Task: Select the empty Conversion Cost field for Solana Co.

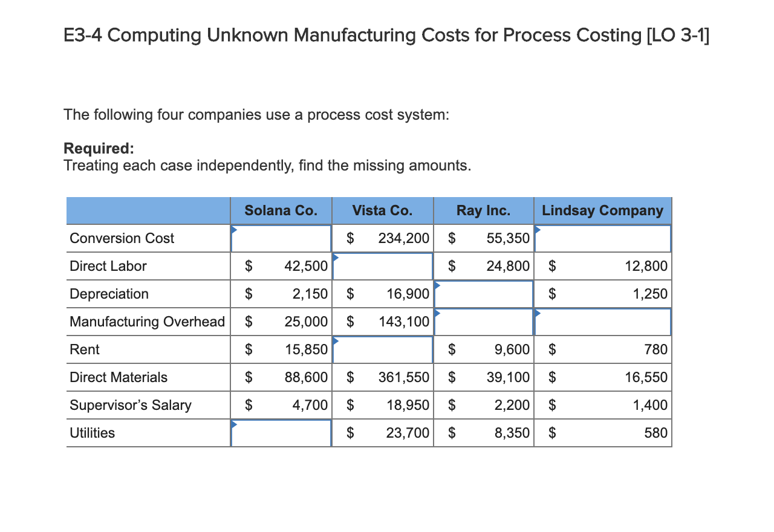Action: pos(280,238)
